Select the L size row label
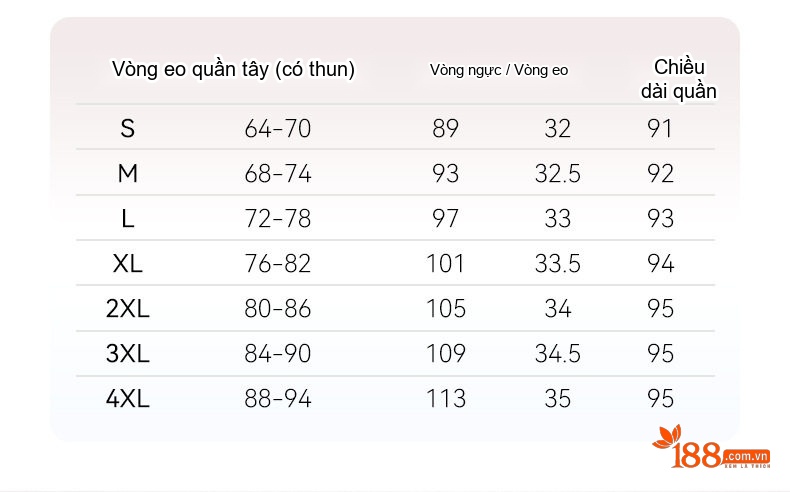Image resolution: width=790 pixels, height=492 pixels. pos(127,219)
